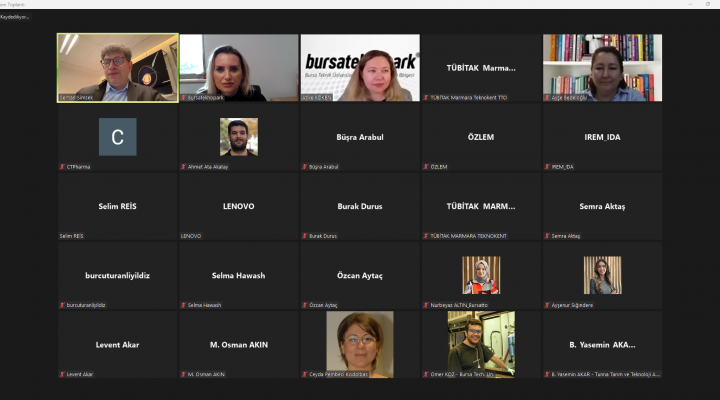Click Bursateknopark's muted microphone icon

click(184, 98)
